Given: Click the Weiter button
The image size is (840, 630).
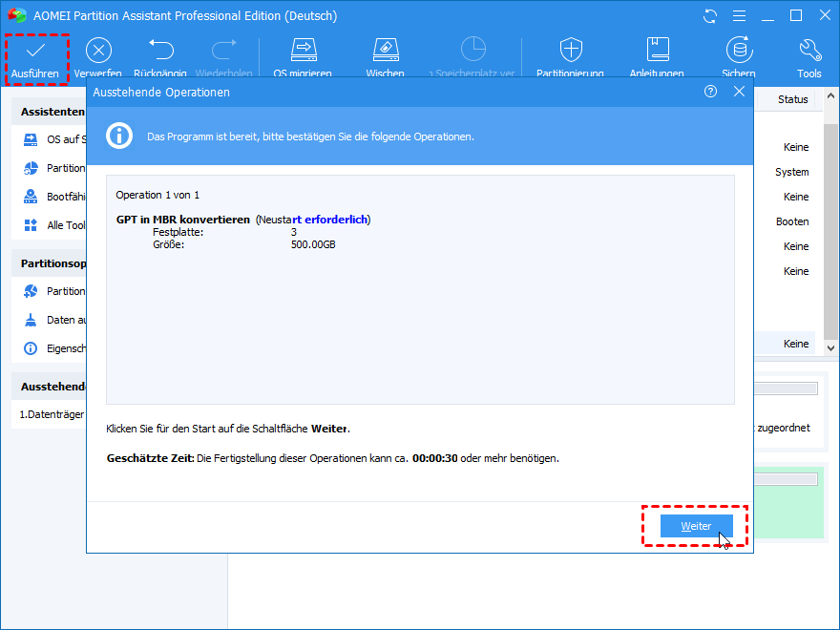Looking at the screenshot, I should (697, 526).
